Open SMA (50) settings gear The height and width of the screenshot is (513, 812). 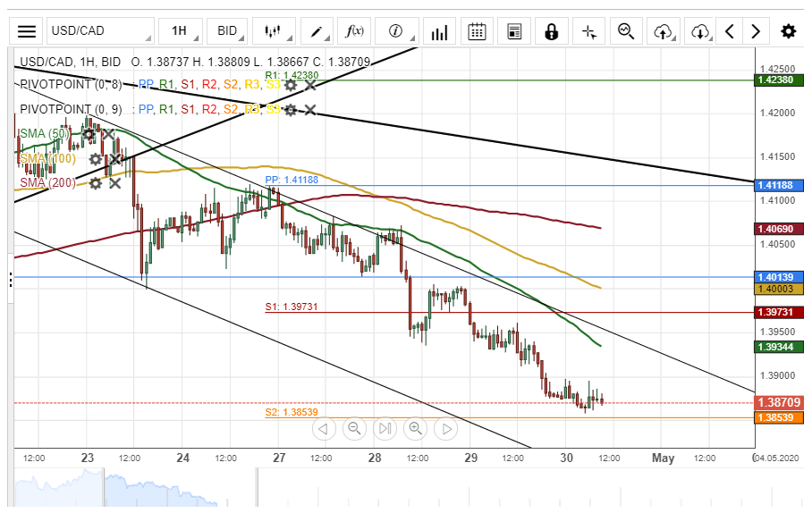(89, 135)
